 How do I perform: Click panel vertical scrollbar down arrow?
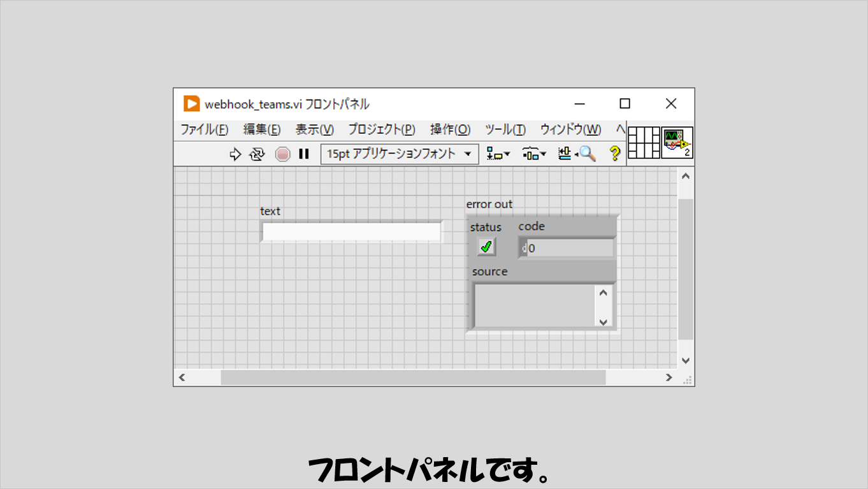coord(686,360)
